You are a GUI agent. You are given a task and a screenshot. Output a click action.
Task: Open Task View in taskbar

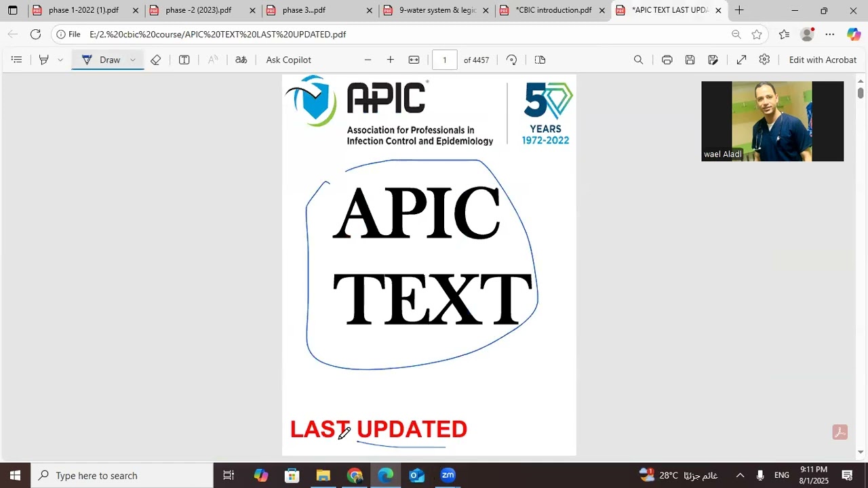pyautogui.click(x=229, y=475)
